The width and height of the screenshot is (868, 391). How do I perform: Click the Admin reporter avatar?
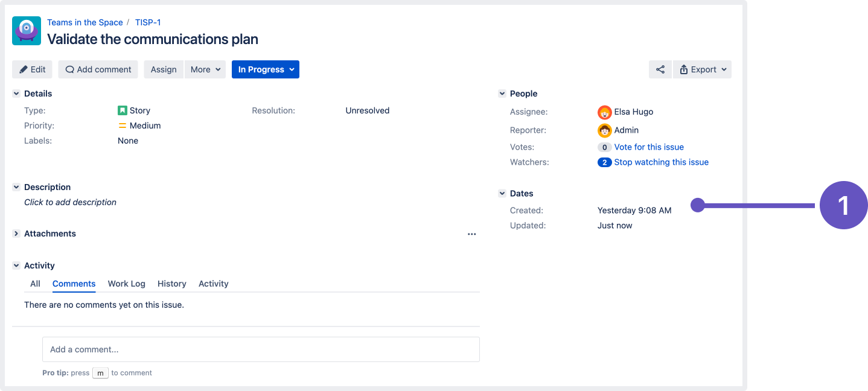(x=604, y=130)
